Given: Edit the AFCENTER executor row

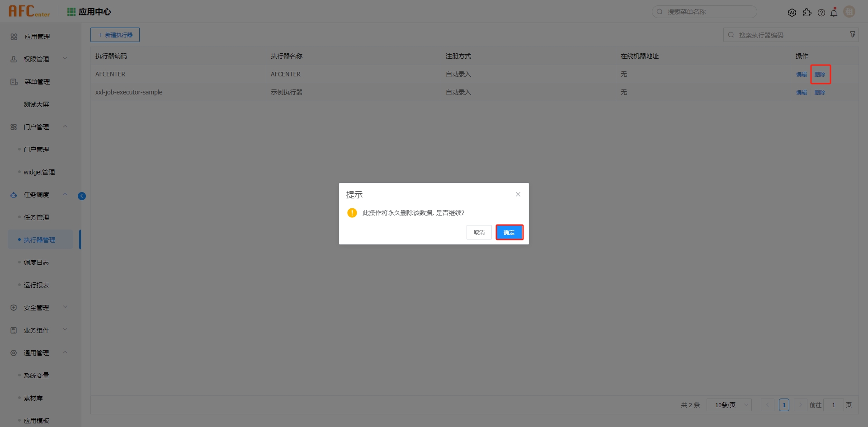Looking at the screenshot, I should (x=802, y=74).
